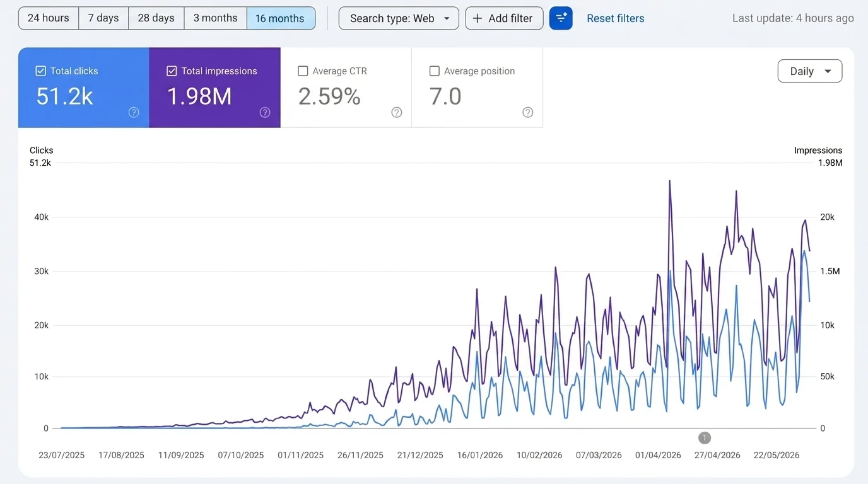Enable the Average CTR checkbox
This screenshot has height=484, width=868.
pos(303,71)
